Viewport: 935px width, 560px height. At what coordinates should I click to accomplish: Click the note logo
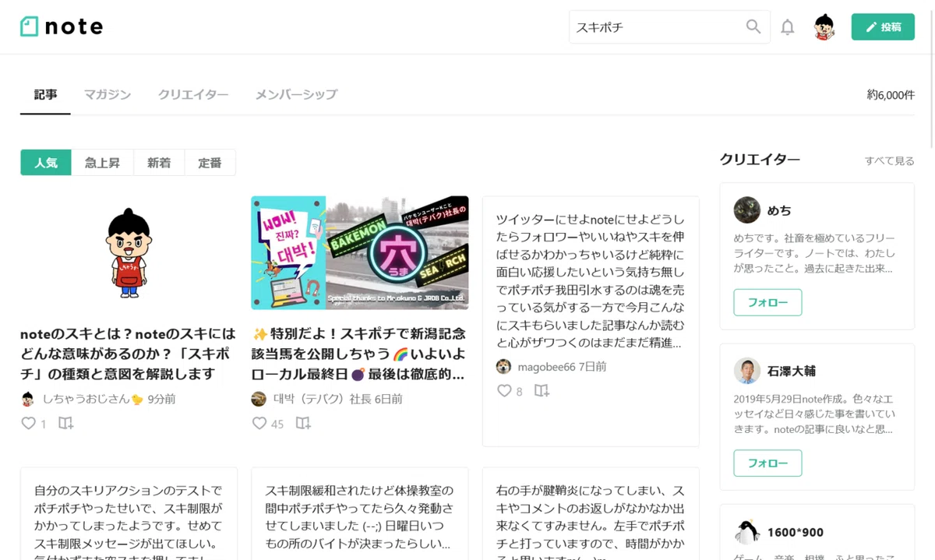62,26
